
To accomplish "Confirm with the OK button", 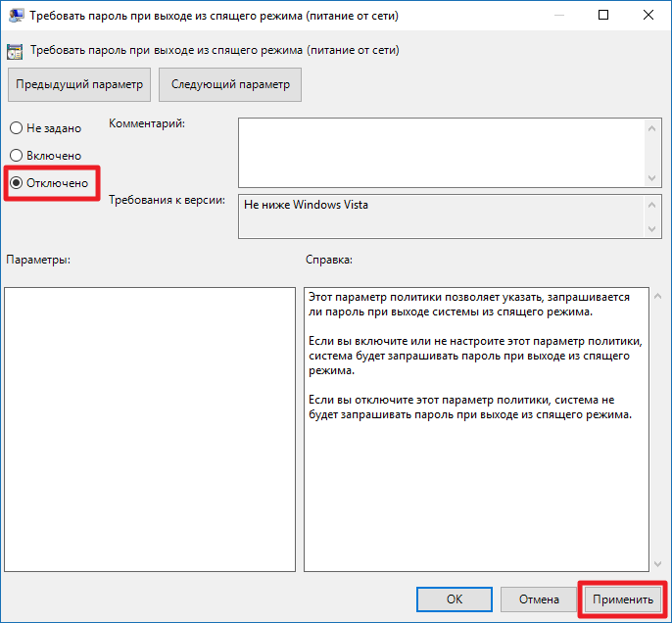I will click(x=455, y=599).
